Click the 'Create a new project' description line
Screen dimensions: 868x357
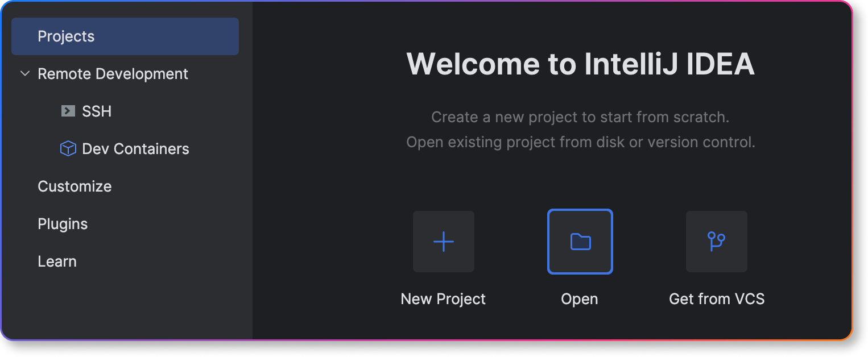point(580,117)
